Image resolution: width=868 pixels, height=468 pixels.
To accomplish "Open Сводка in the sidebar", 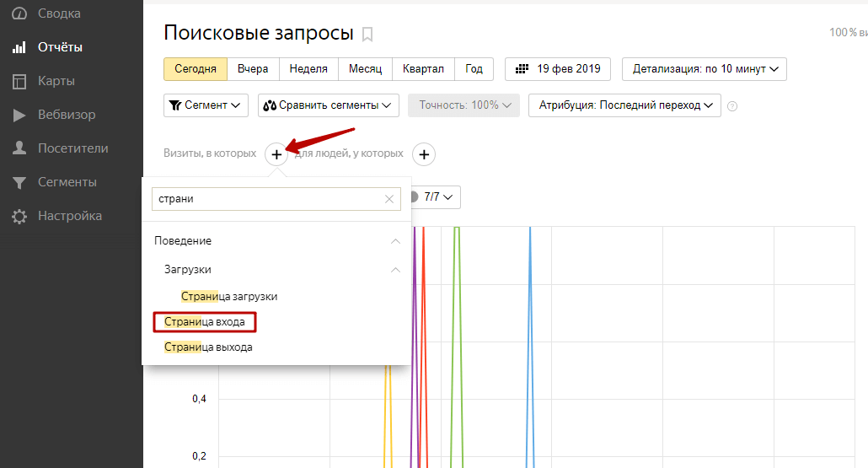I will pos(59,13).
